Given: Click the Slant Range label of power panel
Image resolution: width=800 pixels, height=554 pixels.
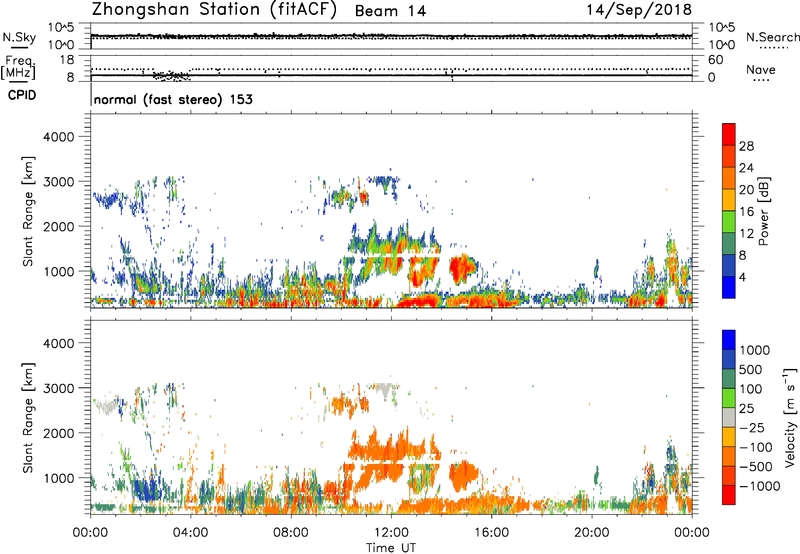Looking at the screenshot, I should tap(28, 211).
